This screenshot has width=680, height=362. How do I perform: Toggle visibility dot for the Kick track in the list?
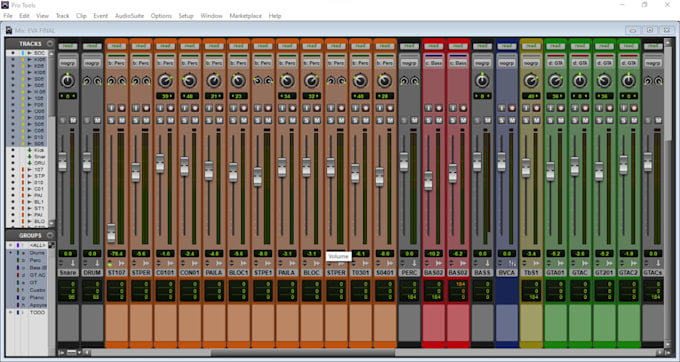pyautogui.click(x=13, y=150)
